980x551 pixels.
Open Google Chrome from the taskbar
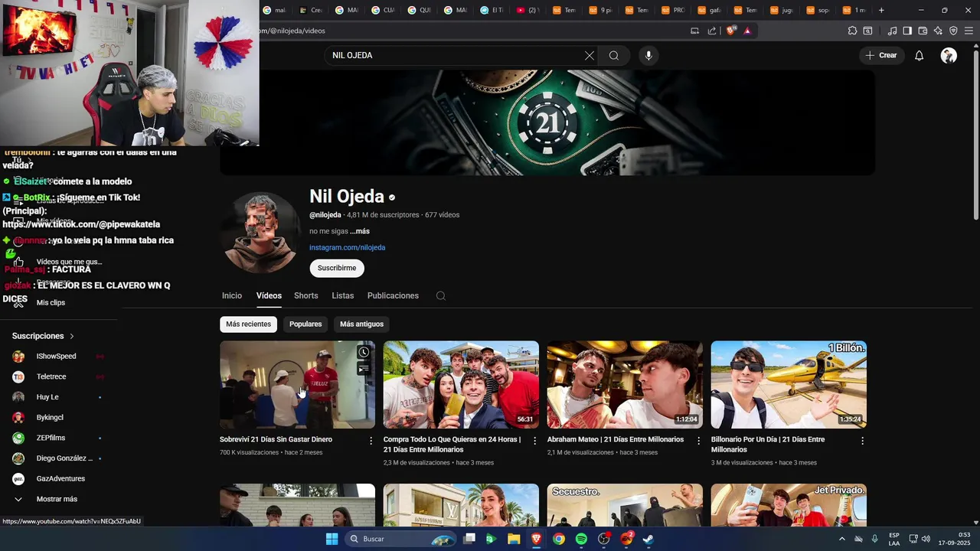(x=559, y=539)
